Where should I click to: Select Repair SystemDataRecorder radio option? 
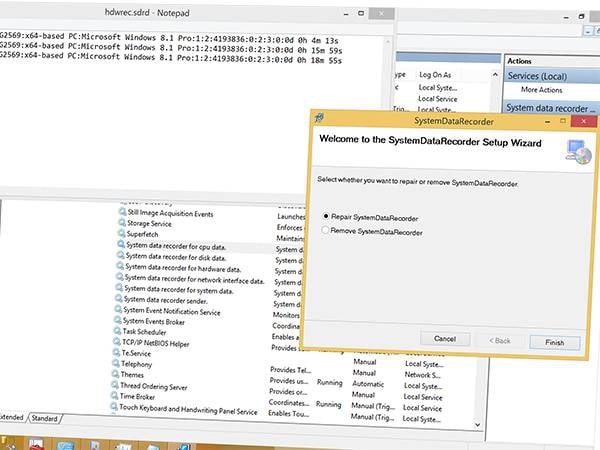pyautogui.click(x=326, y=216)
